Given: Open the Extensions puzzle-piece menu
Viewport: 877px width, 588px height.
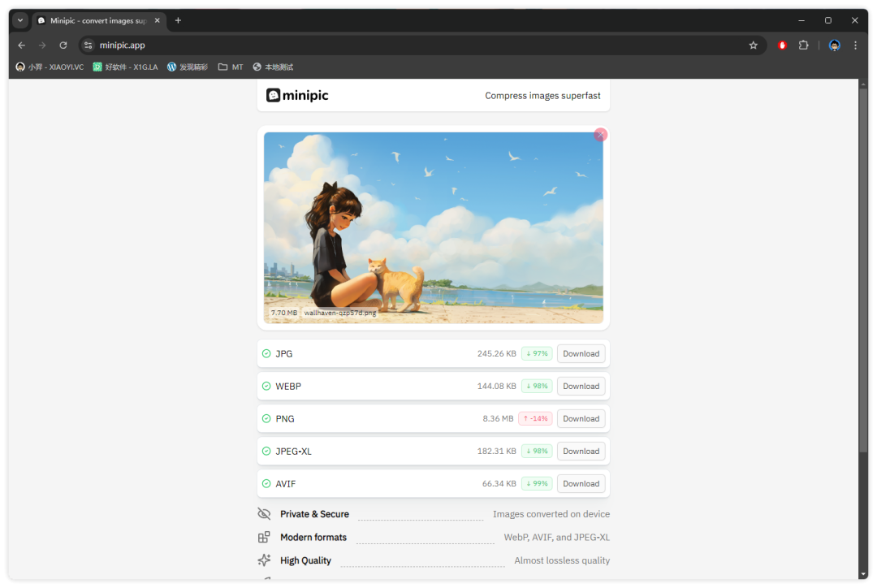Looking at the screenshot, I should click(804, 45).
